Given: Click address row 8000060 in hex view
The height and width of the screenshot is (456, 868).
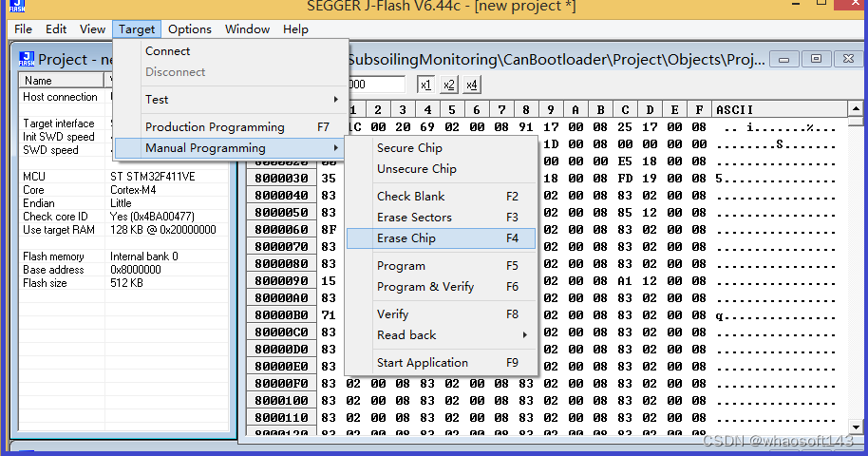Looking at the screenshot, I should tap(281, 229).
